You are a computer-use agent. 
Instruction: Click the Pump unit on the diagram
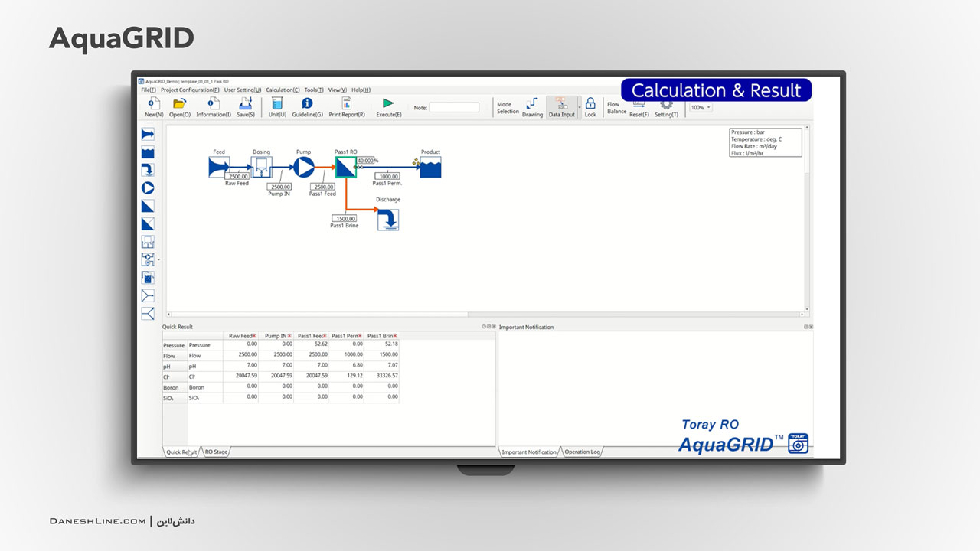tap(303, 167)
